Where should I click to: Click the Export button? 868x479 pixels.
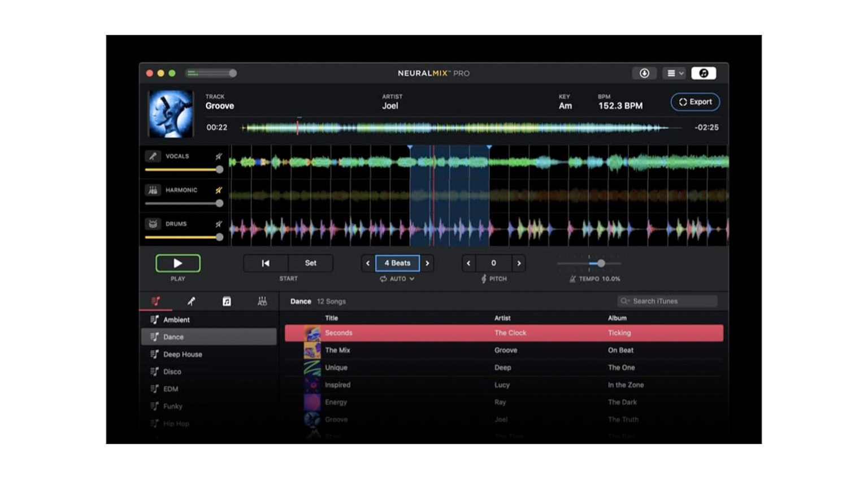tap(695, 102)
